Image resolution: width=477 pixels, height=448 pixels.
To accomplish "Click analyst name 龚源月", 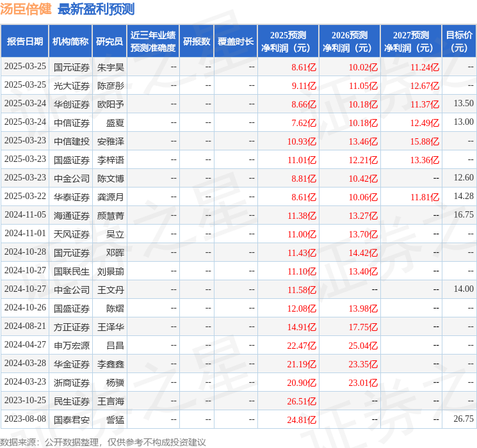I will tap(111, 197).
